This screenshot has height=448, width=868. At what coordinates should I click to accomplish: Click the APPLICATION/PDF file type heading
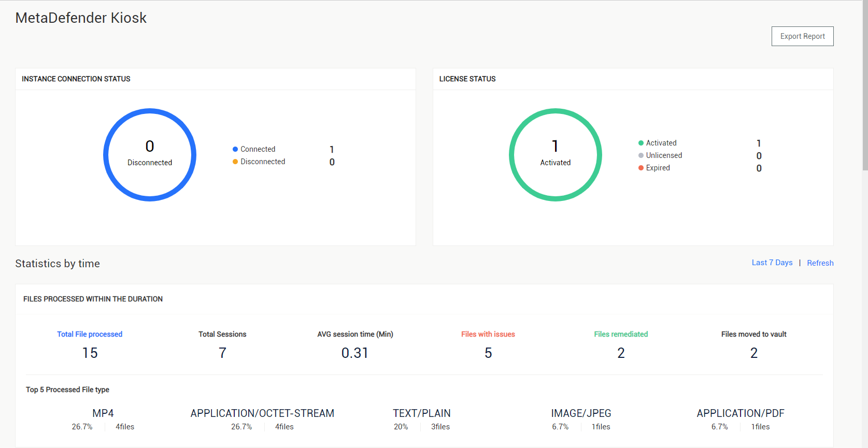[x=741, y=413]
